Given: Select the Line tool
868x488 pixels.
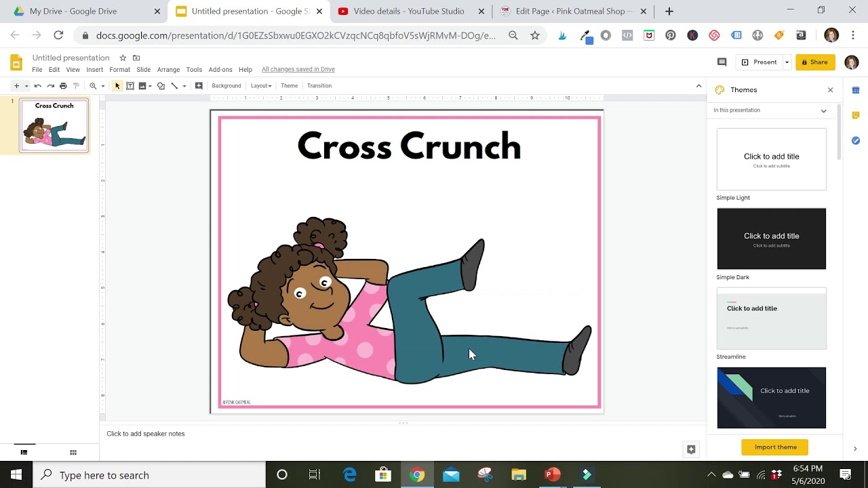Looking at the screenshot, I should pos(175,85).
